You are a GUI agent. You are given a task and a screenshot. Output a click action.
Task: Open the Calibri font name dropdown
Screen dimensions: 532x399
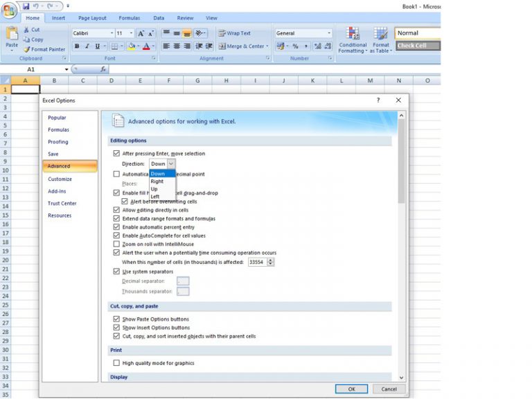(x=112, y=33)
